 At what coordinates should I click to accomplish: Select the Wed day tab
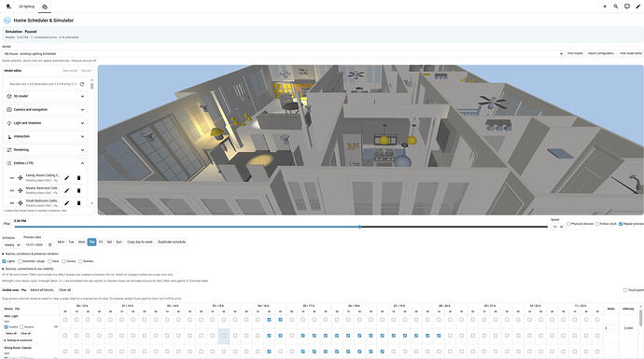(x=81, y=242)
